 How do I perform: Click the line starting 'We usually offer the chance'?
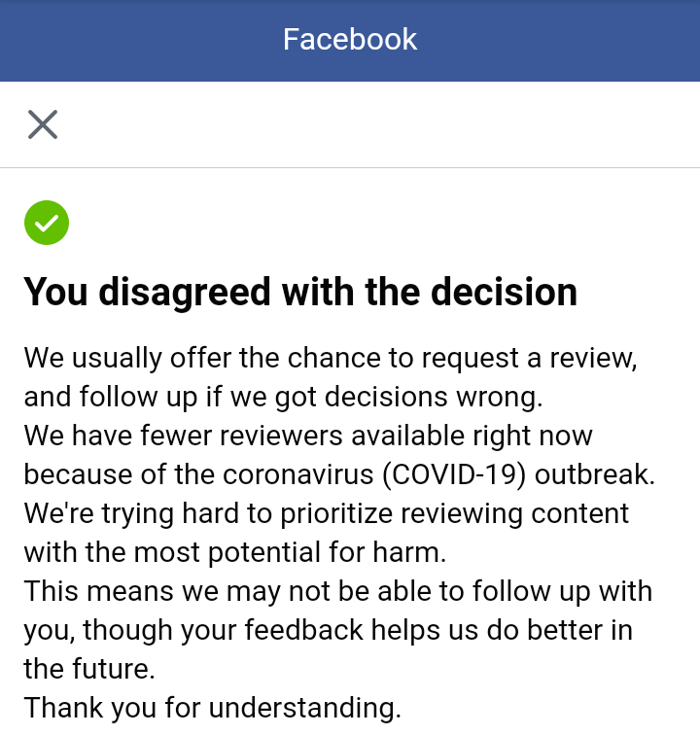click(331, 358)
